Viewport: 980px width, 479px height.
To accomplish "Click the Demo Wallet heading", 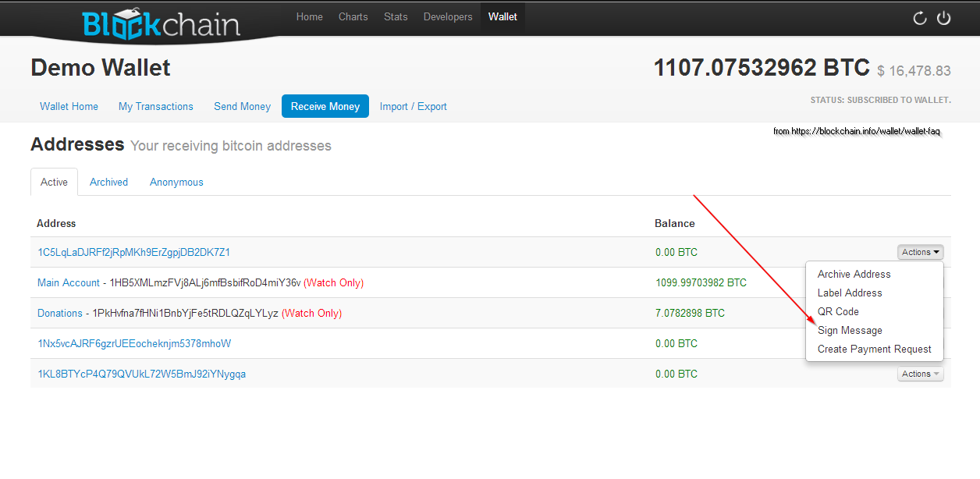I will [101, 68].
